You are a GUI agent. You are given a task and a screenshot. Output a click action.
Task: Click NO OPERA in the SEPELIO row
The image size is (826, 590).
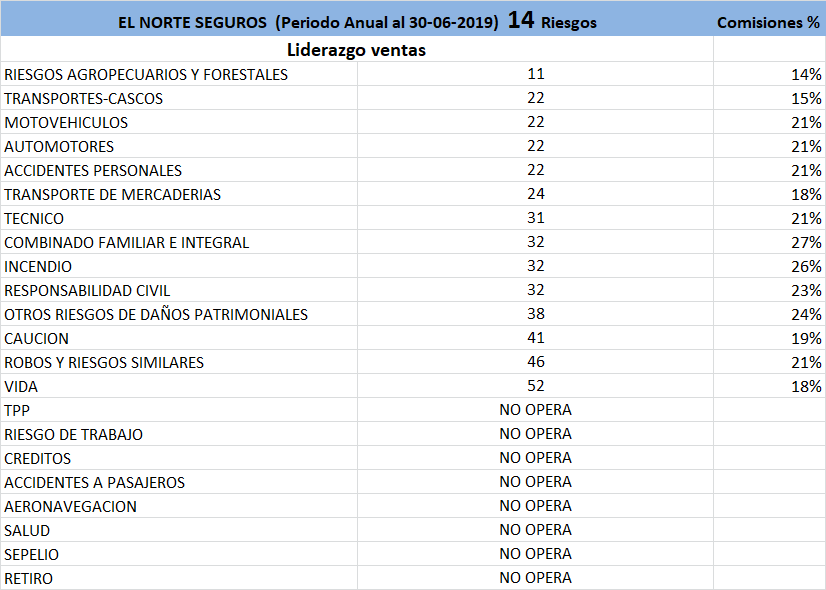[536, 554]
